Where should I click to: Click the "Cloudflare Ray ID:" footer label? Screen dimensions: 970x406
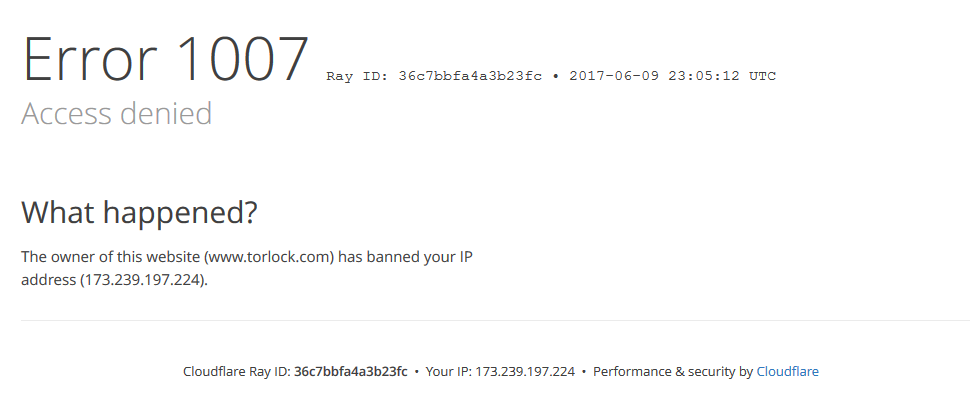[x=237, y=371]
